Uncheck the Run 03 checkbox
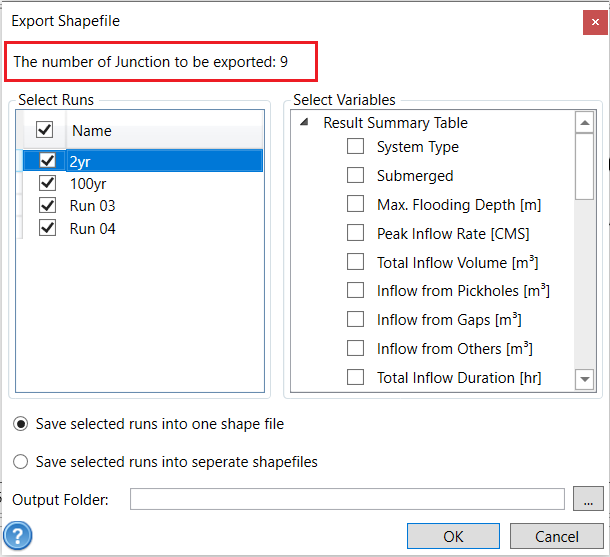 coord(47,206)
